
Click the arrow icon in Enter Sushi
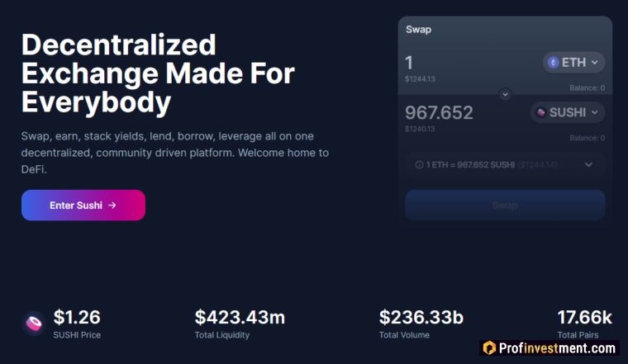pyautogui.click(x=112, y=206)
